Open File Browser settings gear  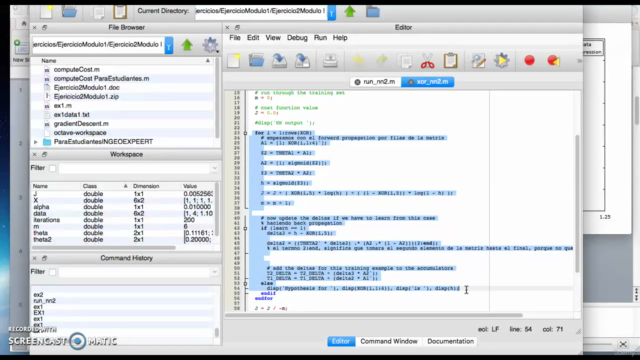click(210, 45)
